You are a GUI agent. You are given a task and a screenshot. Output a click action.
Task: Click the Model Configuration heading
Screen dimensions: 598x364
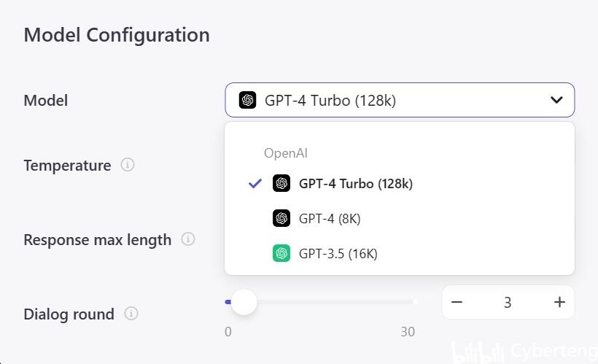coord(117,35)
